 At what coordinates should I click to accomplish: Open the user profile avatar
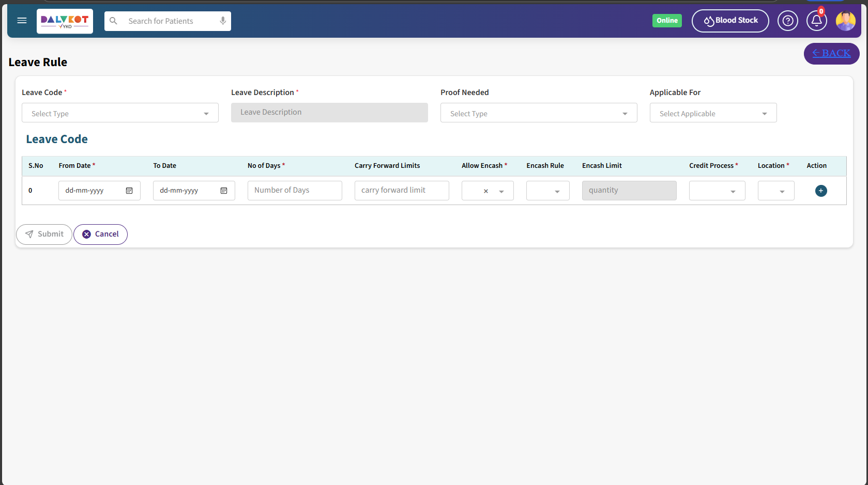(845, 21)
